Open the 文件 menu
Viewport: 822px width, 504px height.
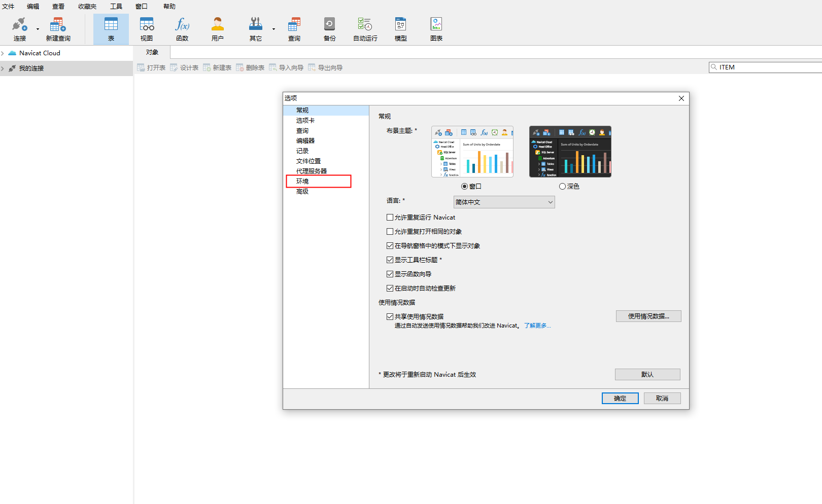(9, 7)
